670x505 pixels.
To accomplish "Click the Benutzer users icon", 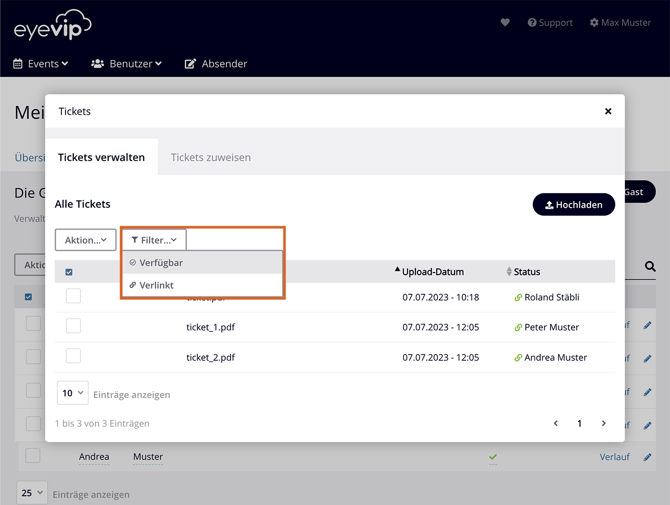I will pos(97,64).
